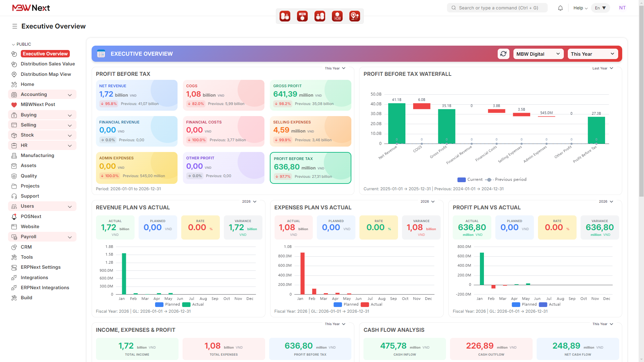Viewport: 644px width, 362px height.
Task: Toggle Actual legend in Expenses chart
Action: 371,305
